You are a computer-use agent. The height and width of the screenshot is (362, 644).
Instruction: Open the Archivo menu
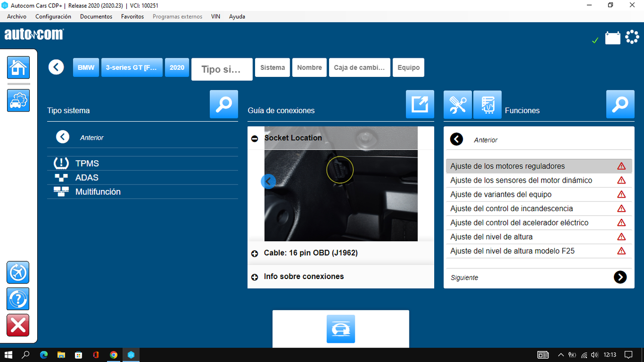pos(17,17)
